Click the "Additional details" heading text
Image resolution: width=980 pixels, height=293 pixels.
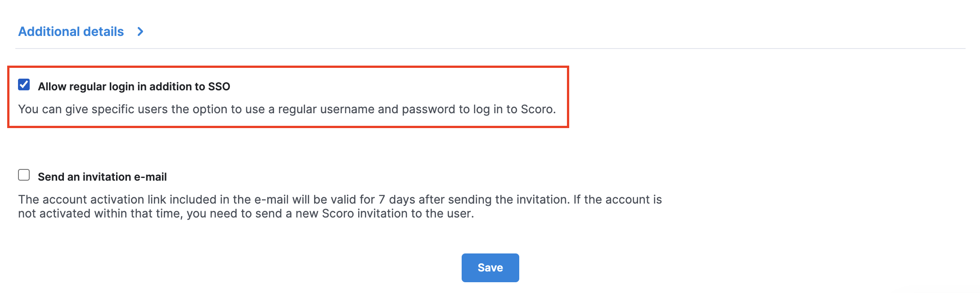[71, 31]
